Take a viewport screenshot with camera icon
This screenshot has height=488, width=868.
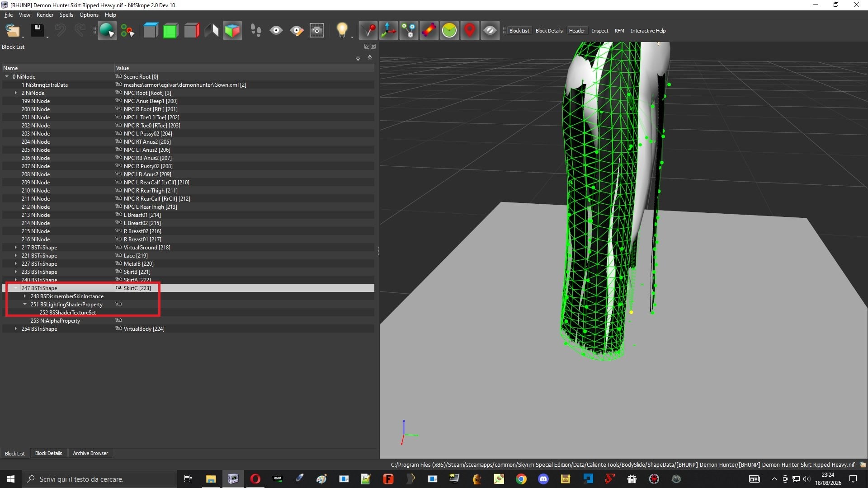(x=317, y=31)
